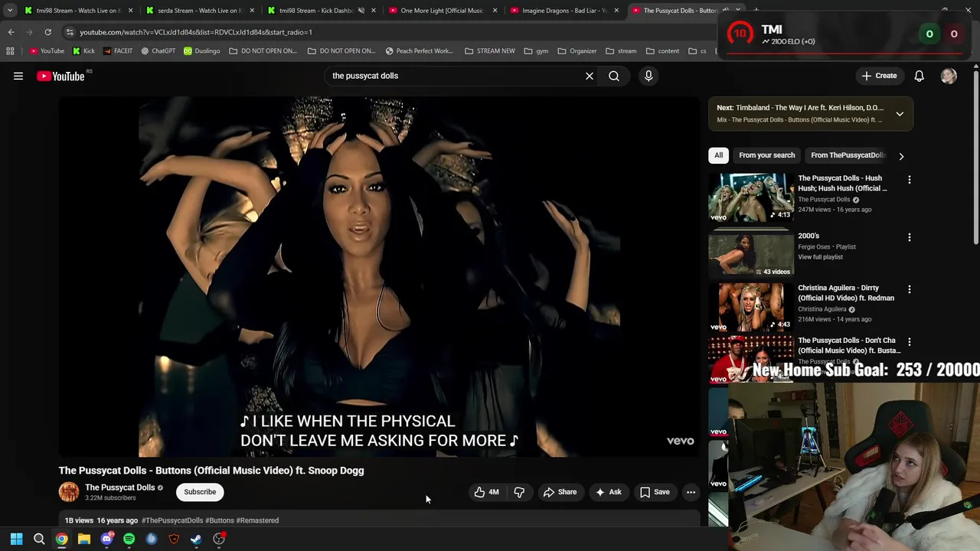This screenshot has height=551, width=980.
Task: Open the content bookmark folder
Action: (662, 51)
